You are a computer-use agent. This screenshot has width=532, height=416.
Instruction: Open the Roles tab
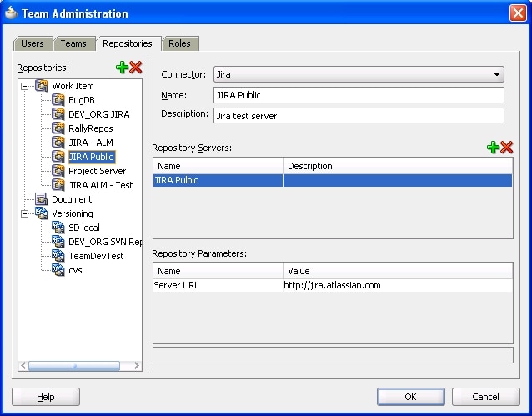click(180, 43)
